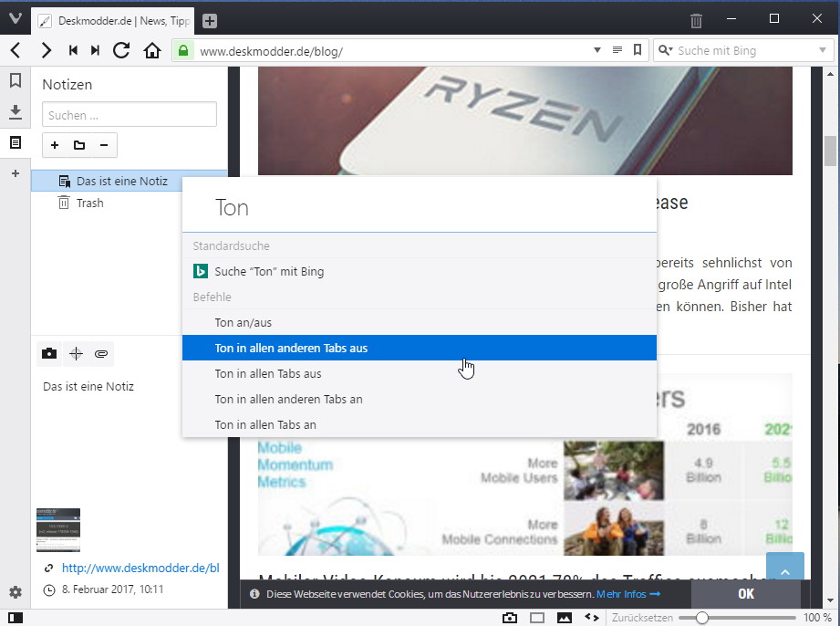The height and width of the screenshot is (626, 840).
Task: Open the reader view for page
Action: tap(617, 50)
